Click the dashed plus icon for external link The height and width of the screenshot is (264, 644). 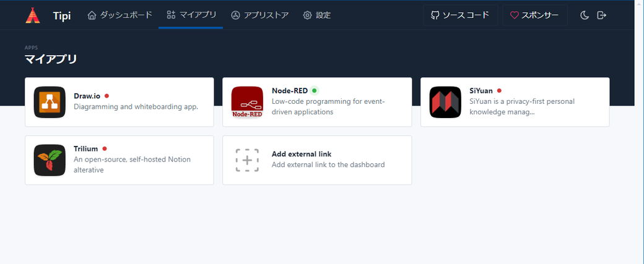pos(247,160)
